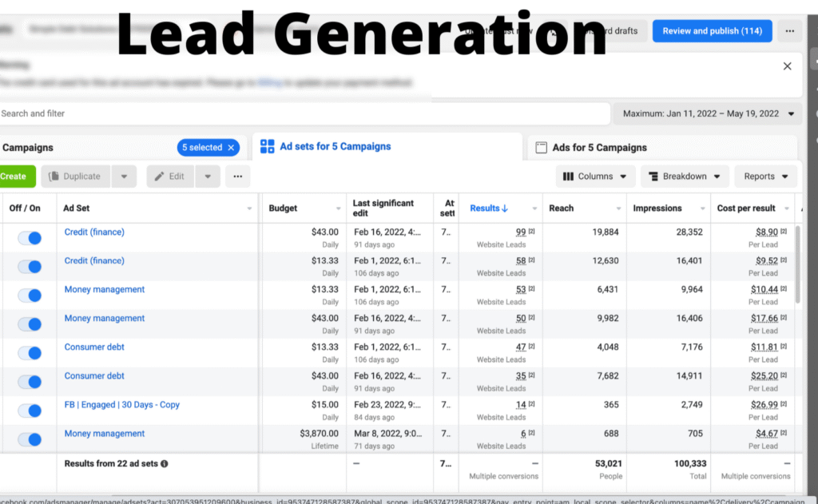
Task: Open the first Consumer debt ad set link
Action: [x=94, y=347]
